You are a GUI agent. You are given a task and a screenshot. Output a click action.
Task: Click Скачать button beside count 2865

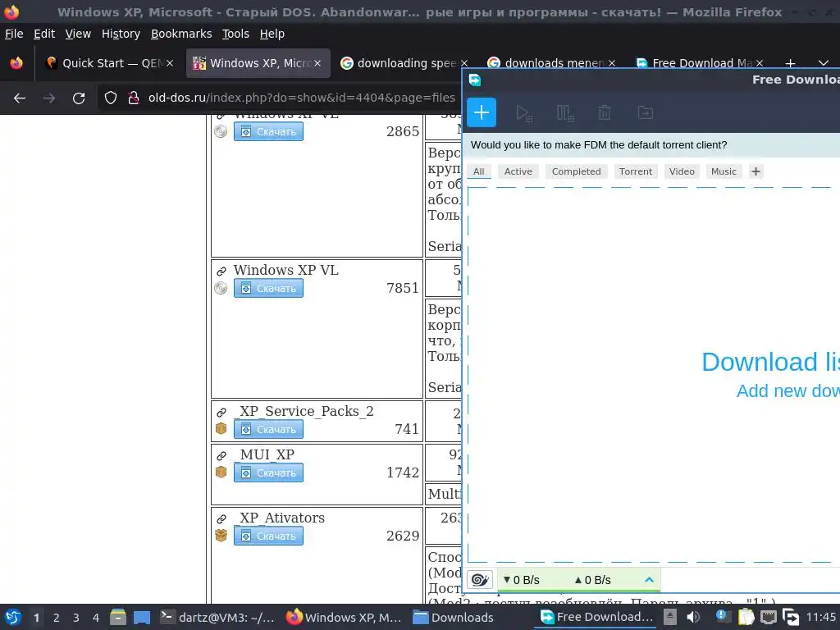pyautogui.click(x=268, y=132)
